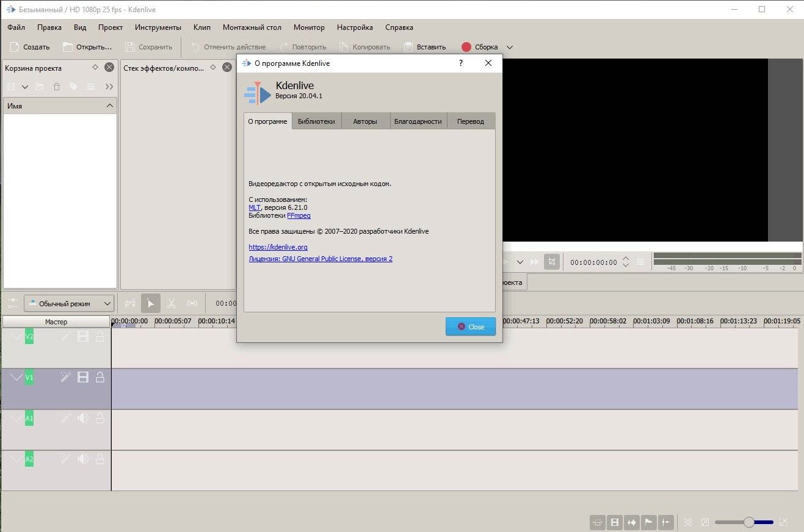Click the delete clip trash icon in project bin
Image resolution: width=804 pixels, height=532 pixels.
57,87
